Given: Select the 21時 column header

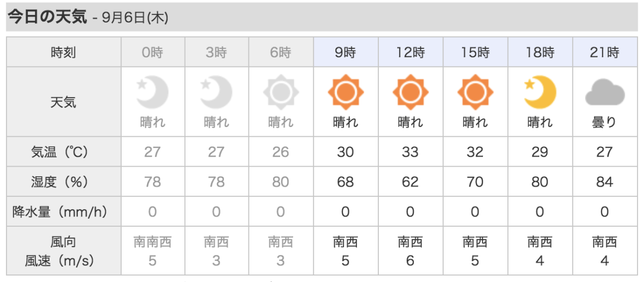Looking at the screenshot, I should [605, 52].
